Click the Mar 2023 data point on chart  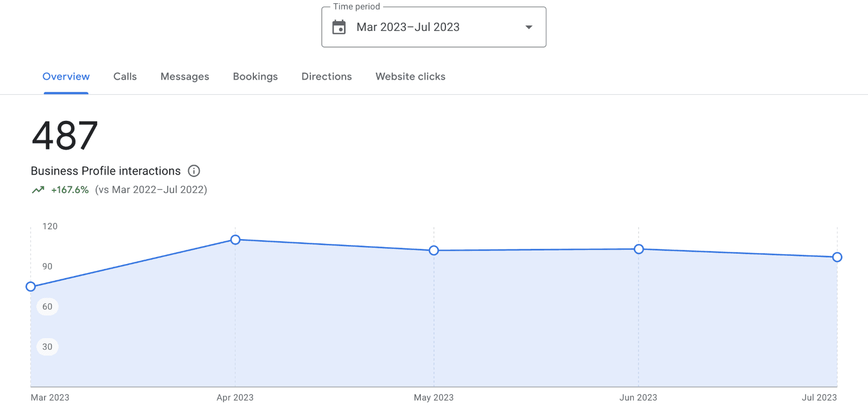coord(31,286)
